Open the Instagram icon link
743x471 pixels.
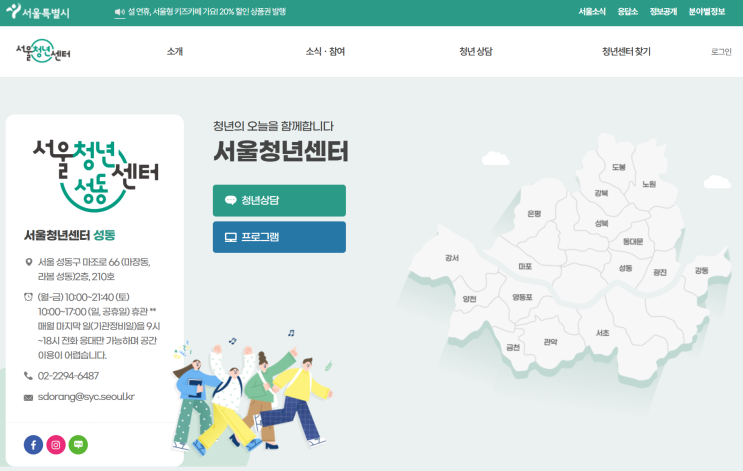[x=56, y=444]
